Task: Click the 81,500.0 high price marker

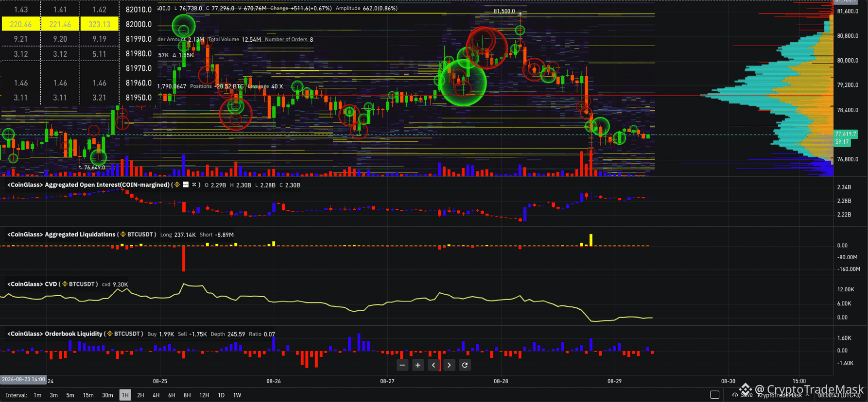Action: coord(504,11)
